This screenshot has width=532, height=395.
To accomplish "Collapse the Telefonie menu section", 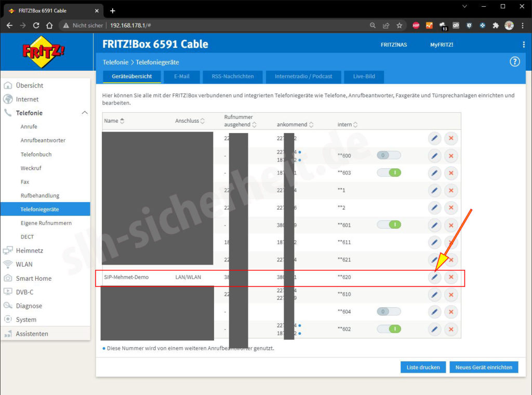I will click(85, 113).
